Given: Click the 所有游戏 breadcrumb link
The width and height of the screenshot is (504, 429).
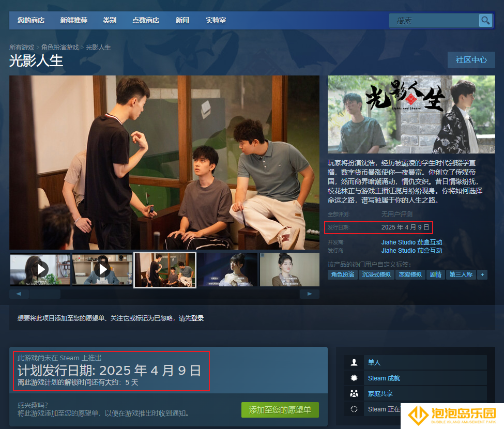Looking at the screenshot, I should pyautogui.click(x=22, y=48).
